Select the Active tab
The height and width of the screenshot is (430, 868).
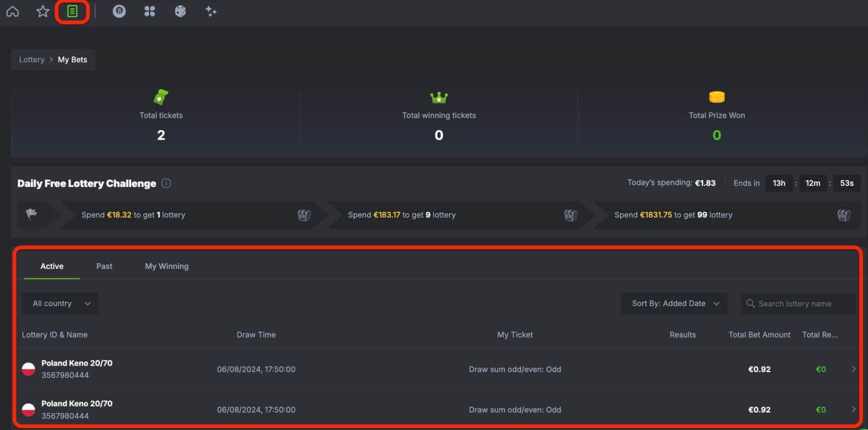click(x=52, y=266)
